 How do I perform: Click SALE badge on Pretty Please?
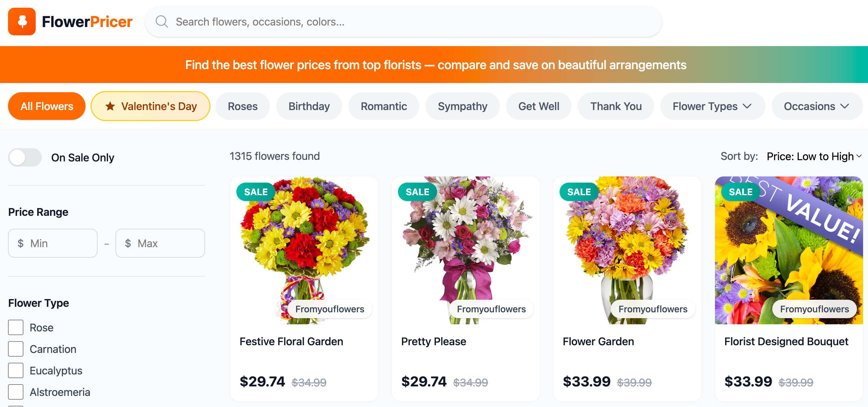pyautogui.click(x=417, y=192)
